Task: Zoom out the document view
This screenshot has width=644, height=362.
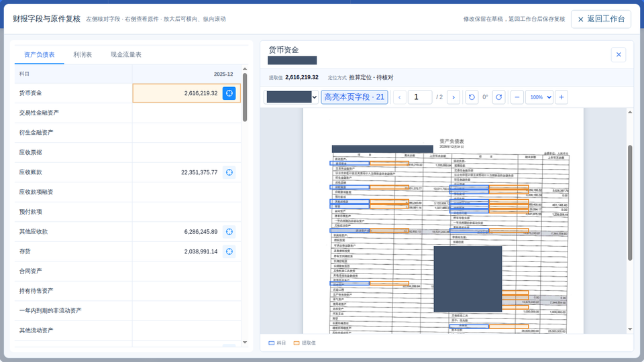Action: click(517, 97)
